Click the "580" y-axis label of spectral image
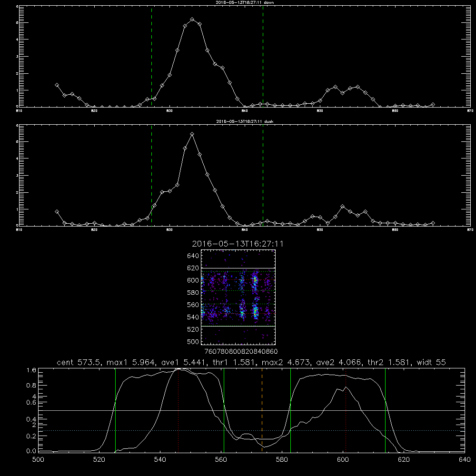 [193, 293]
